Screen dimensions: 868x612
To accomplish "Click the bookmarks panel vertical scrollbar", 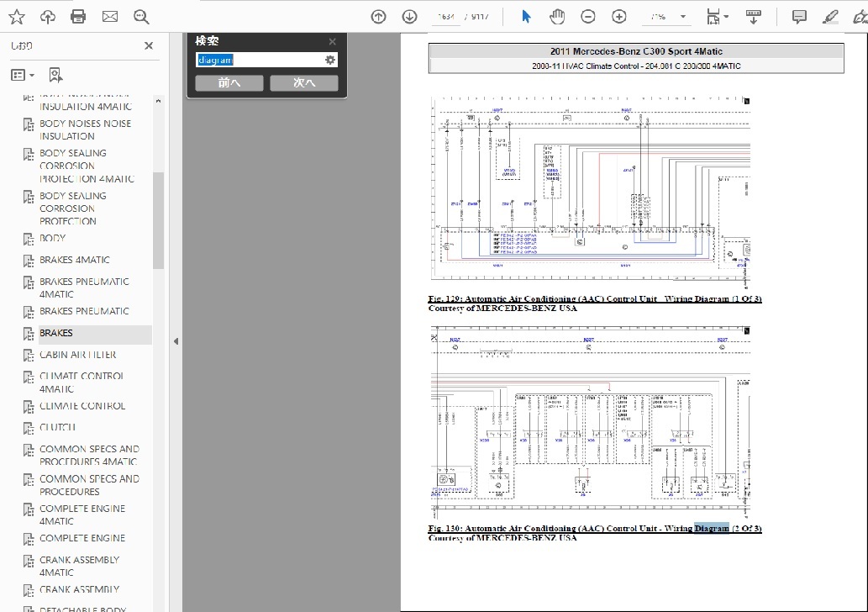I will point(158,220).
